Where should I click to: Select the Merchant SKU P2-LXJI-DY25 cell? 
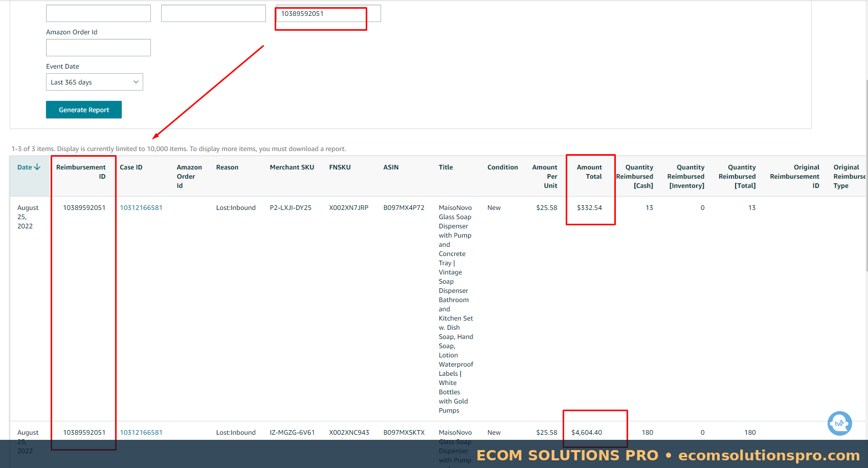click(291, 207)
